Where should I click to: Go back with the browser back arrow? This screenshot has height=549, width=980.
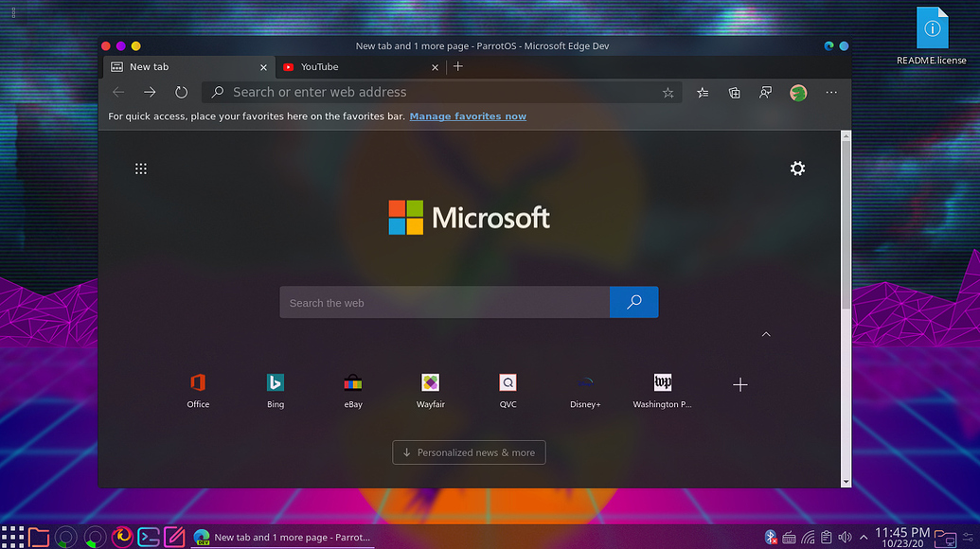click(x=118, y=93)
